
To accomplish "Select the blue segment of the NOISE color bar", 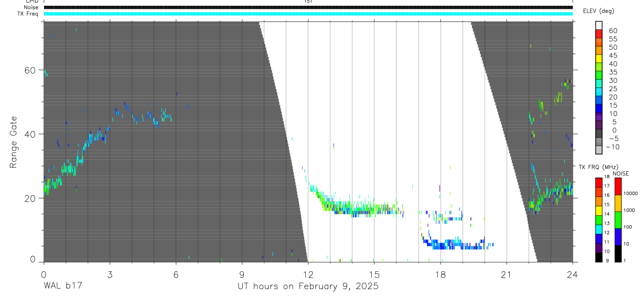I will [618, 236].
